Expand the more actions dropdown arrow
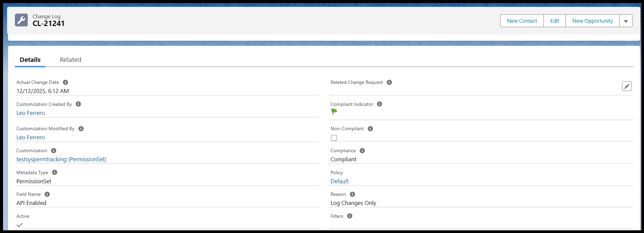 point(626,21)
